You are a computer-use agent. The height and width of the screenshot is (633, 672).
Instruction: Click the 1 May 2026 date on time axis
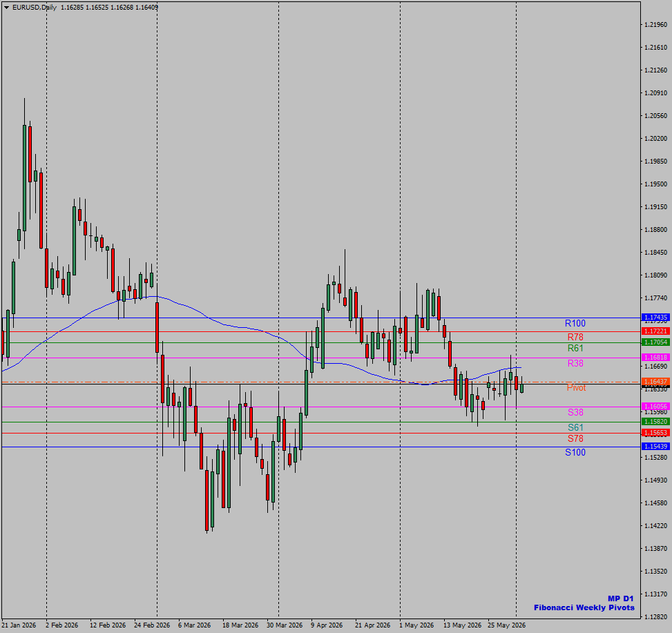pyautogui.click(x=416, y=625)
